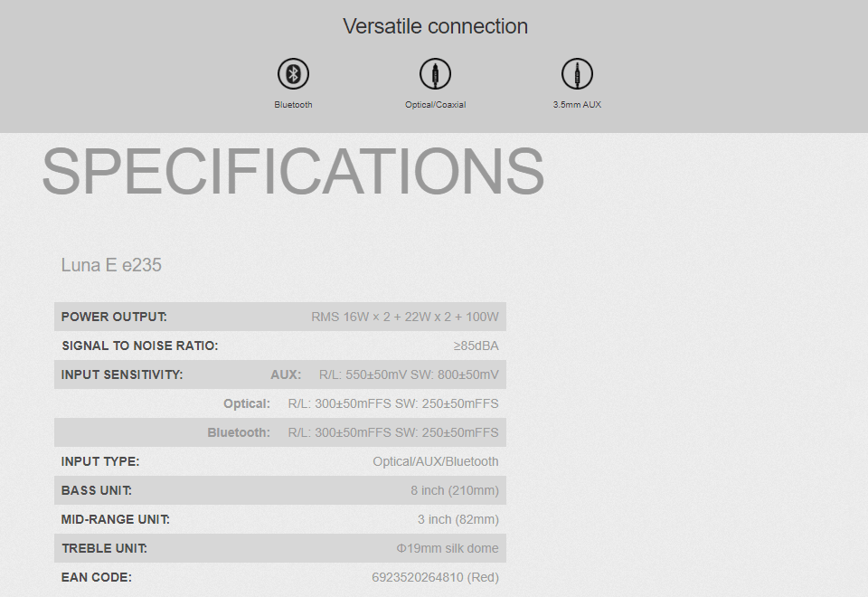Click the SPECIFICATIONS heading
This screenshot has height=597, width=868.
click(293, 171)
